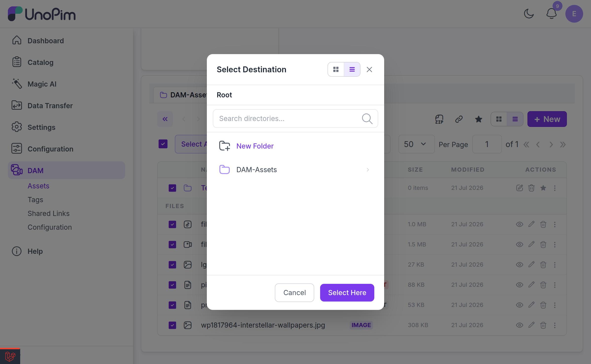Image resolution: width=591 pixels, height=364 pixels.
Task: Open Tags submenu link
Action: 35,200
